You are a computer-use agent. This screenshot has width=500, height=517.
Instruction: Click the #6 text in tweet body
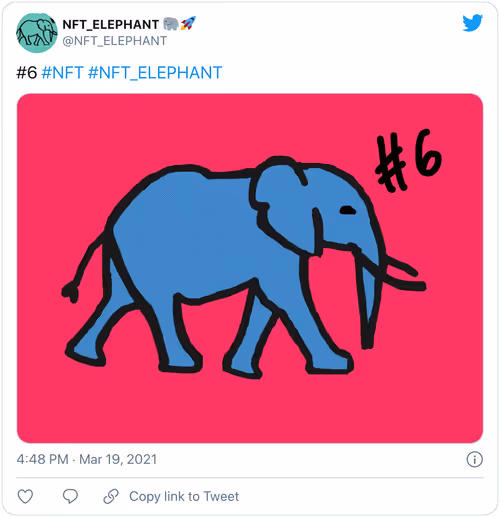tap(27, 73)
